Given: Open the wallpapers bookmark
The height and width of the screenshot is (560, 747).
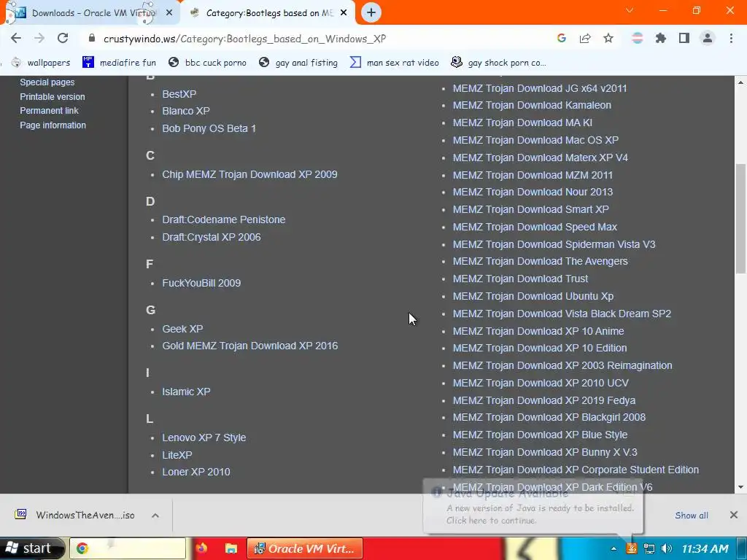Looking at the screenshot, I should pyautogui.click(x=41, y=63).
